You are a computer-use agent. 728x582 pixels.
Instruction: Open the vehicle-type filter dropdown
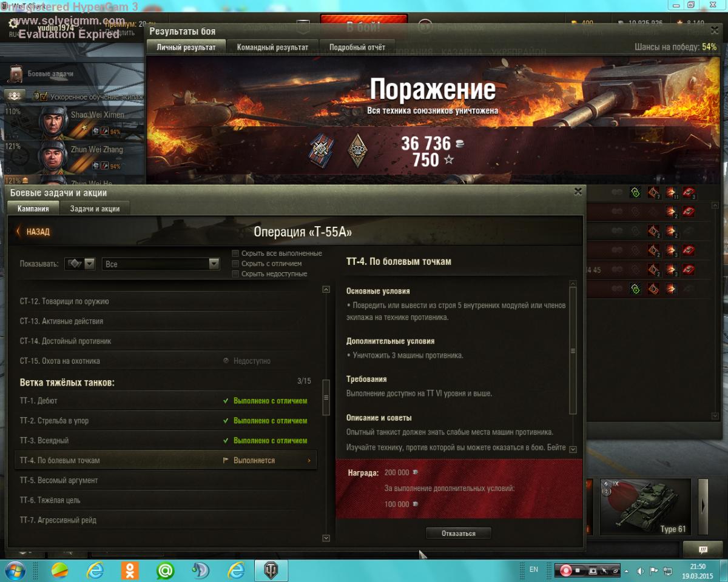81,264
